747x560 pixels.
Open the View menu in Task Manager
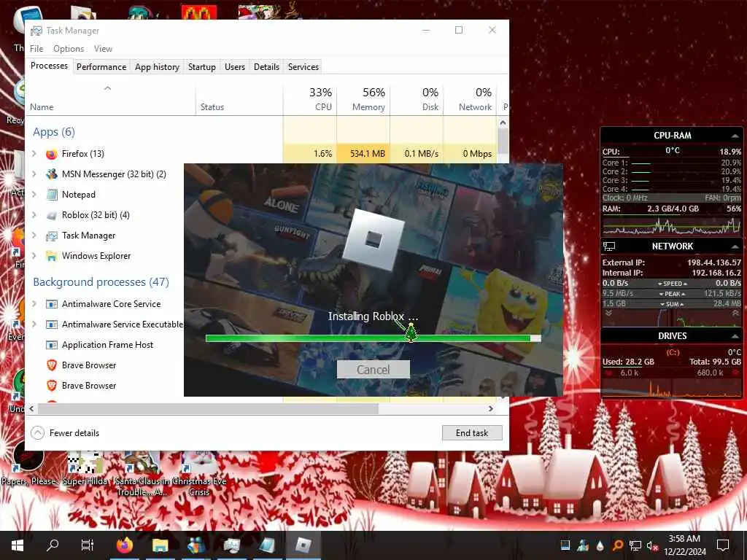103,49
